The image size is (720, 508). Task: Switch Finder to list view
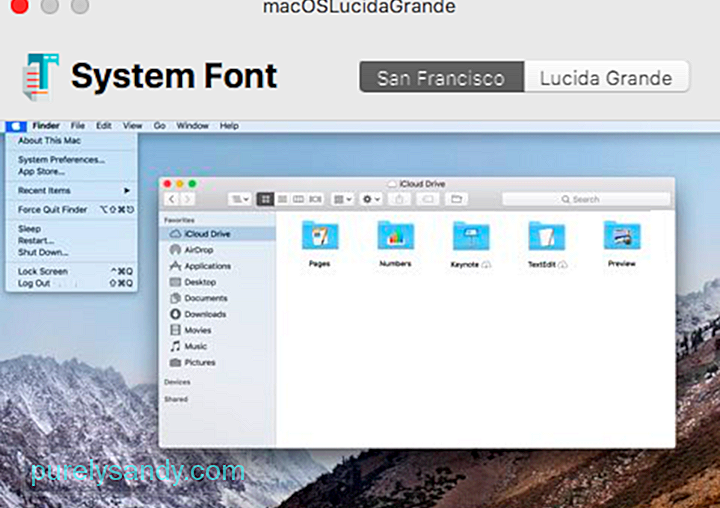(282, 199)
